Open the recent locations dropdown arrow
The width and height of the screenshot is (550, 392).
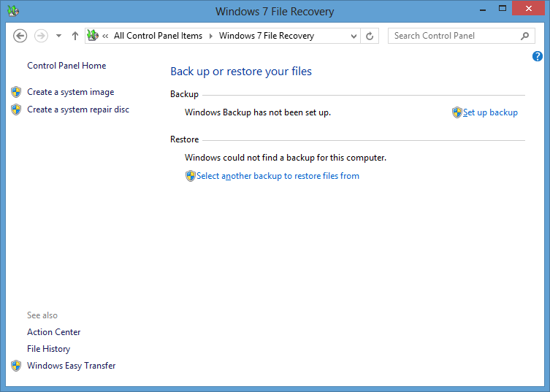pyautogui.click(x=58, y=36)
